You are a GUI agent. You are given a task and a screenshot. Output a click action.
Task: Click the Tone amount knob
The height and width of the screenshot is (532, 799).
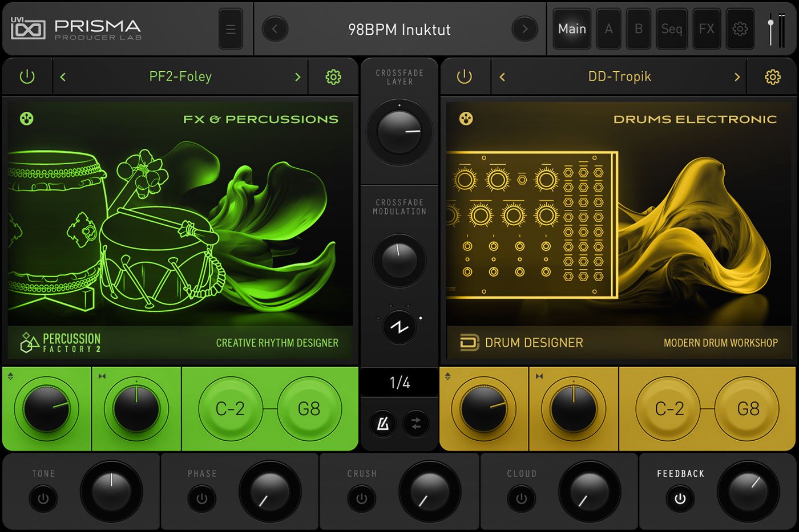111,492
